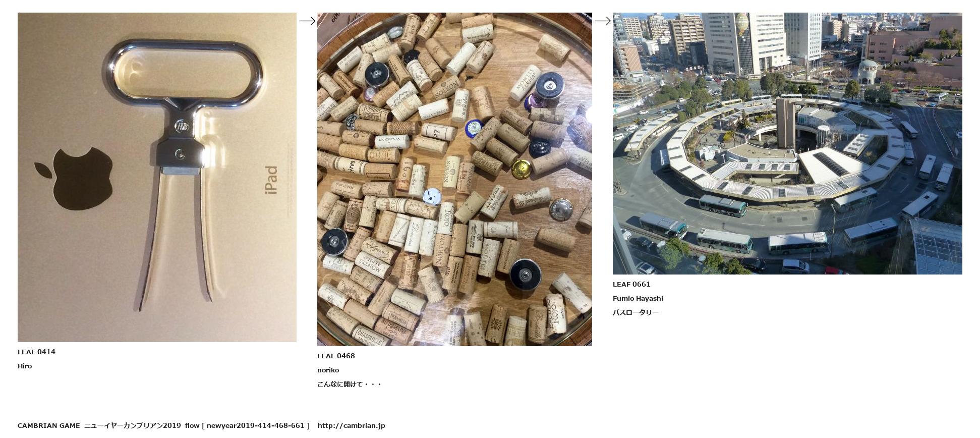Click the arrow between the second and third images
The width and height of the screenshot is (980, 438).
coord(603,21)
